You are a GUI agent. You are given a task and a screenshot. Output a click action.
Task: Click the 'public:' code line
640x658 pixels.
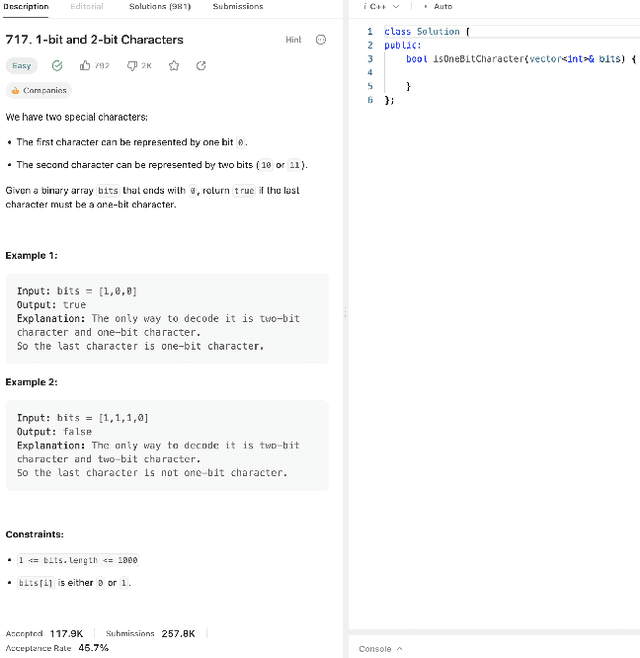pos(403,45)
